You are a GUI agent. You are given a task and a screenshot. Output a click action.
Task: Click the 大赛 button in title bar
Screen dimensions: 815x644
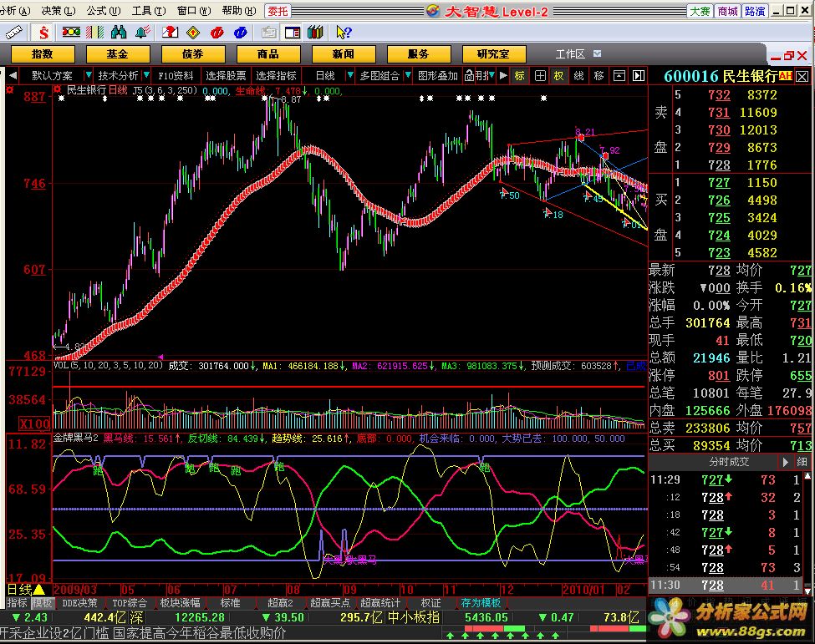tap(700, 11)
